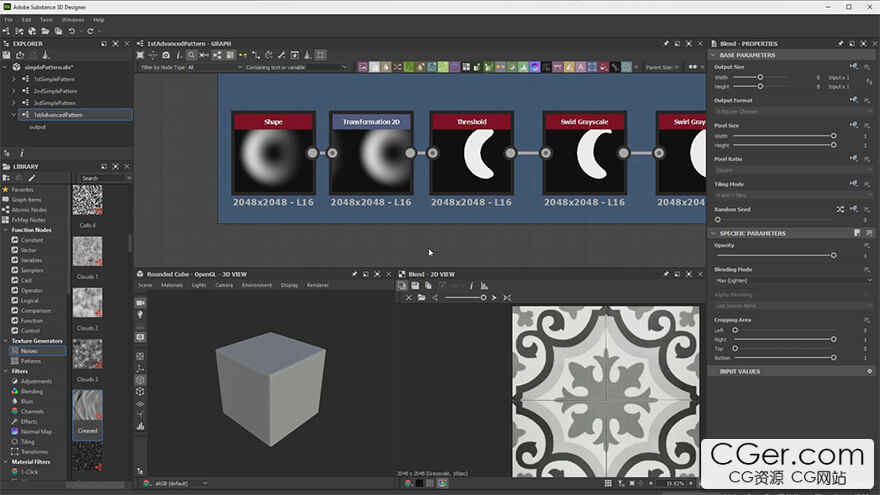Image resolution: width=880 pixels, height=495 pixels.
Task: Adjust the Output Size Width slider
Action: point(760,77)
